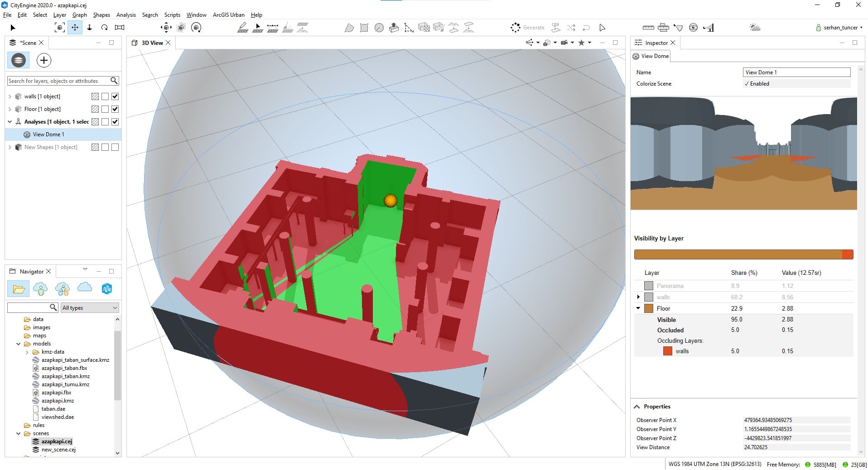Viewport: 868px width, 470px height.
Task: Toggle the middle checkbox on Floor layer
Action: (x=105, y=109)
